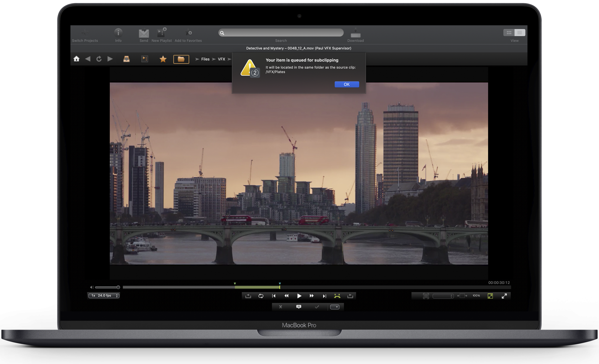599x364 pixels.
Task: Switch to grid view mode
Action: [509, 33]
